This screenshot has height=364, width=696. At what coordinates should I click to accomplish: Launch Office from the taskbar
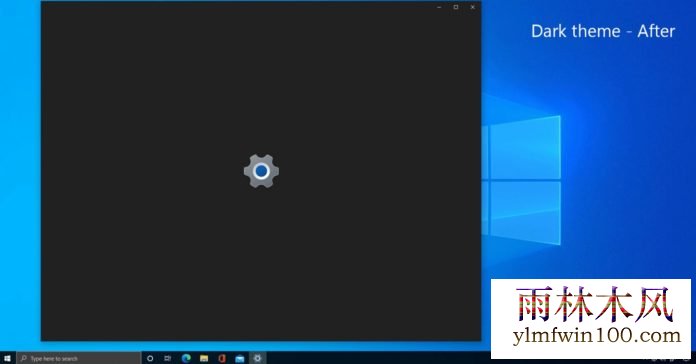222,358
